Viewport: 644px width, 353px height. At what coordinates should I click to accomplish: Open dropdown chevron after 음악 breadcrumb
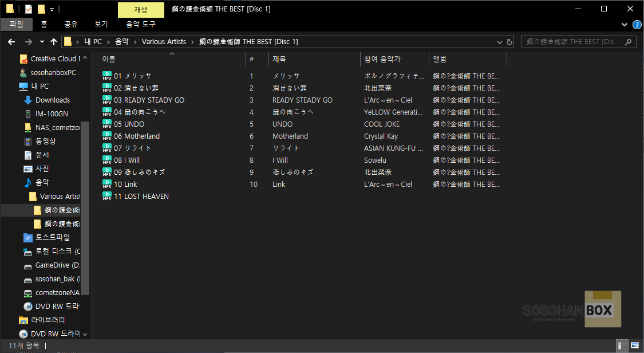click(135, 41)
